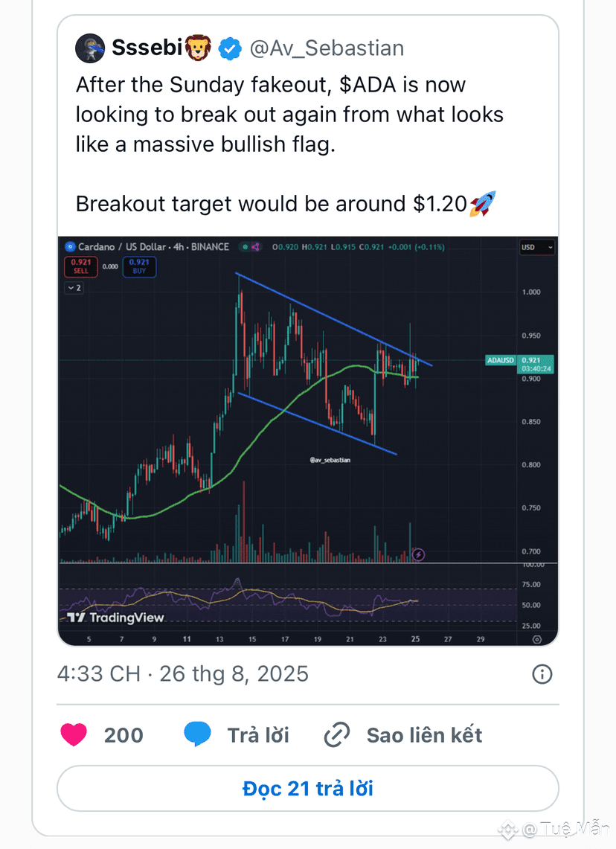The height and width of the screenshot is (849, 616).
Task: Open the embedded Cardano chart image
Action: click(308, 440)
